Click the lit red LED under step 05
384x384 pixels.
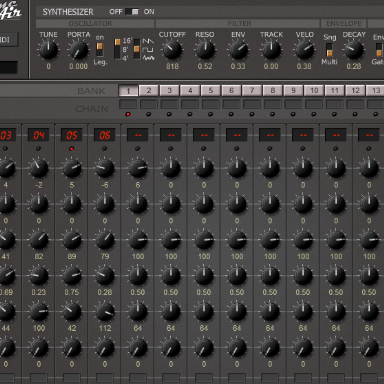[x=72, y=149]
